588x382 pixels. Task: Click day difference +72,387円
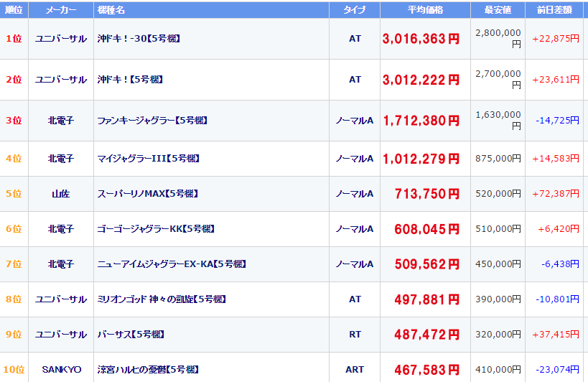556,194
